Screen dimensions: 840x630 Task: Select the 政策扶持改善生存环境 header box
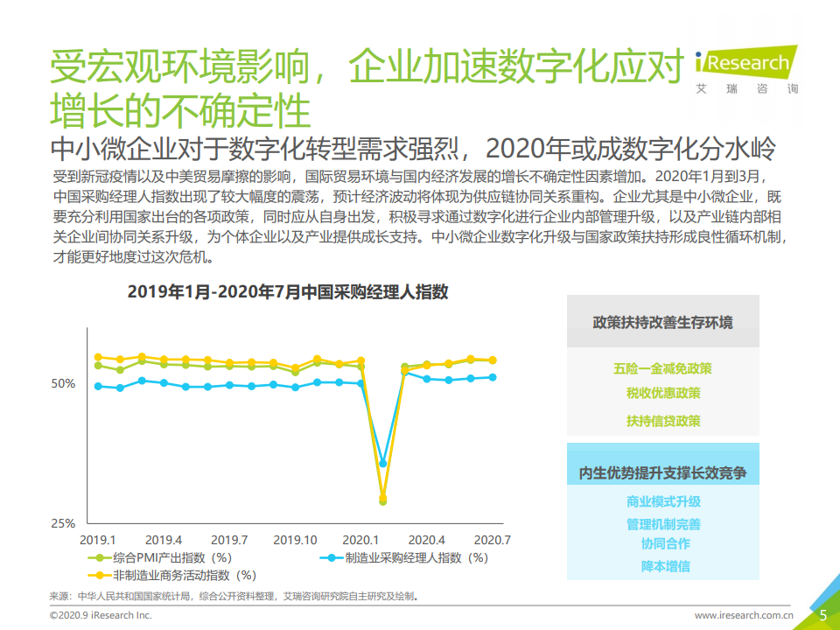[x=663, y=321]
